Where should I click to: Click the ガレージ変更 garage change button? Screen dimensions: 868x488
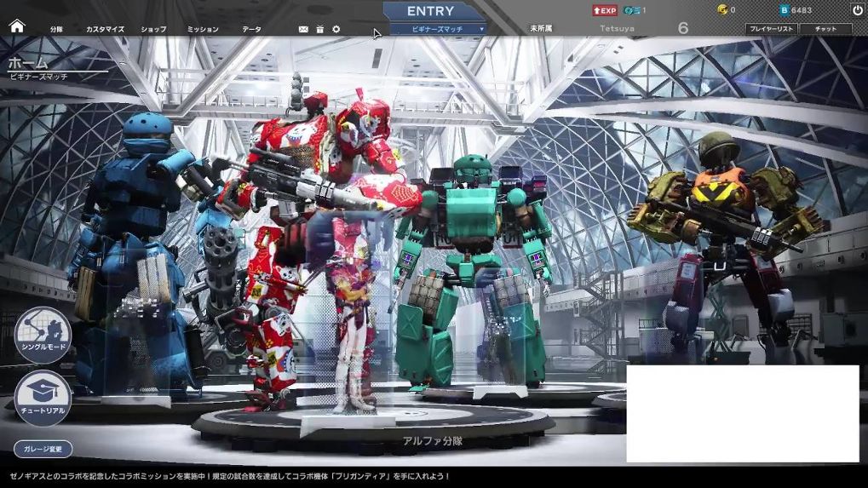pyautogui.click(x=43, y=449)
